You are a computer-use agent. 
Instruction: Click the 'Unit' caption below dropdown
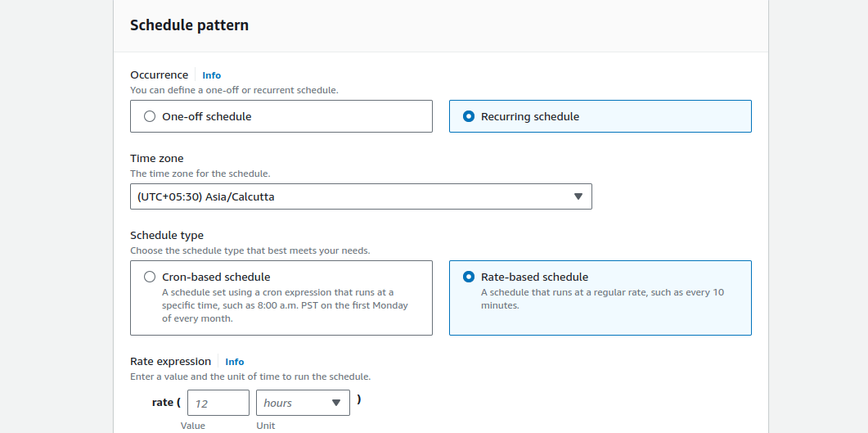click(x=265, y=426)
